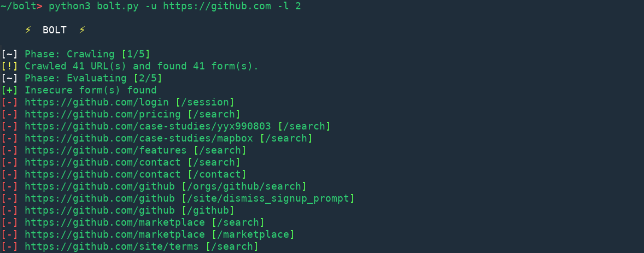
Task: Click the [/marketplace] form action text
Action: click(253, 234)
